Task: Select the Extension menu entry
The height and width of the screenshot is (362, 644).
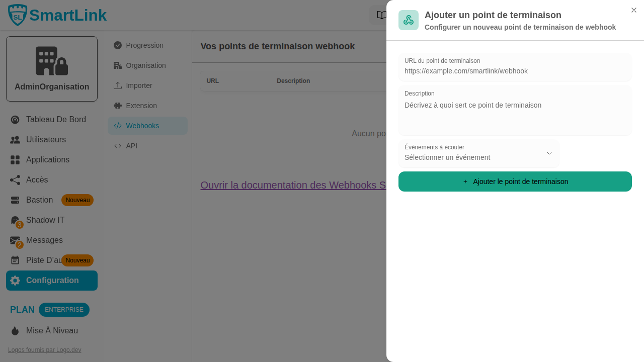Action: [x=141, y=106]
